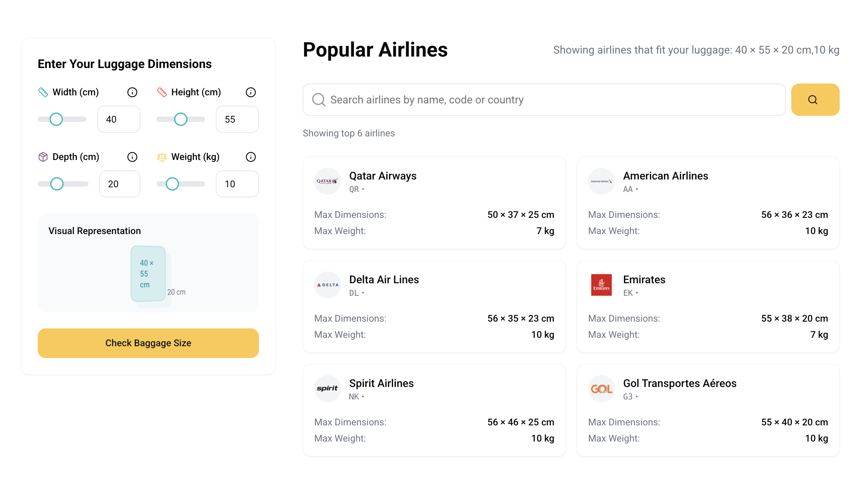This screenshot has height=487, width=868.
Task: Click the Weight value box showing 10
Action: click(x=237, y=184)
